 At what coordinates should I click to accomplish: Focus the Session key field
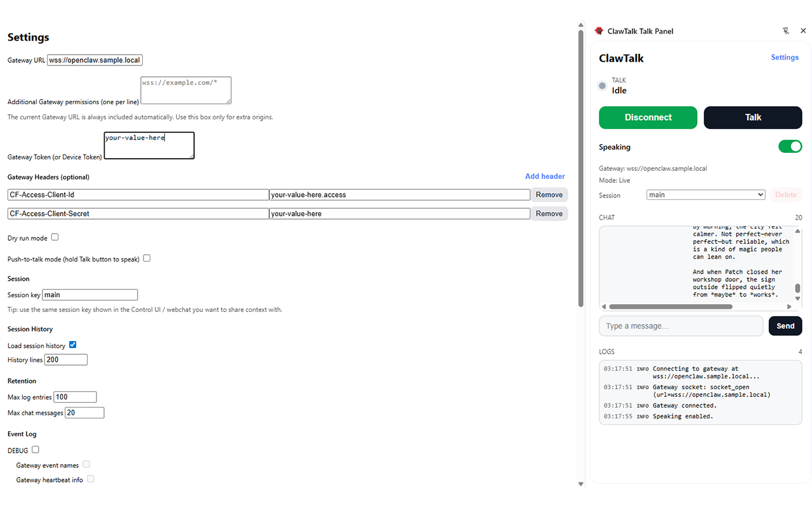pyautogui.click(x=90, y=295)
